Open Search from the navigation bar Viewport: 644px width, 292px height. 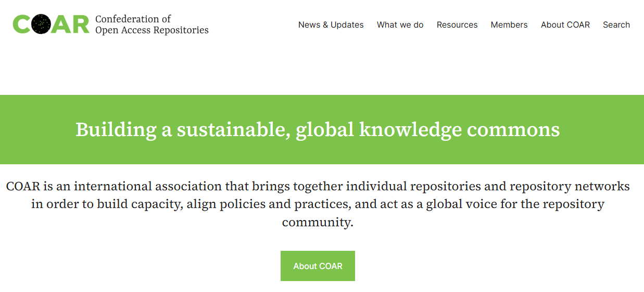click(616, 25)
